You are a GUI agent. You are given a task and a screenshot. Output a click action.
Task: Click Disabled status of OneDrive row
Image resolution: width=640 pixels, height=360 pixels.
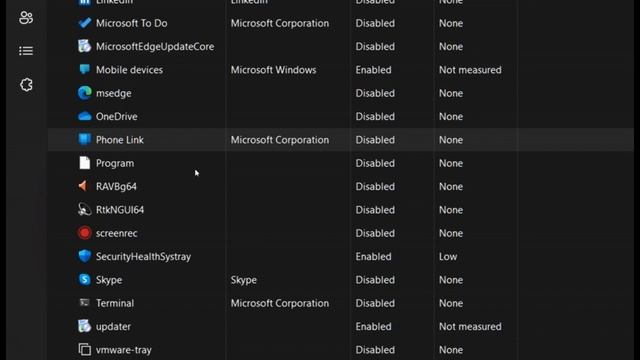(x=375, y=117)
